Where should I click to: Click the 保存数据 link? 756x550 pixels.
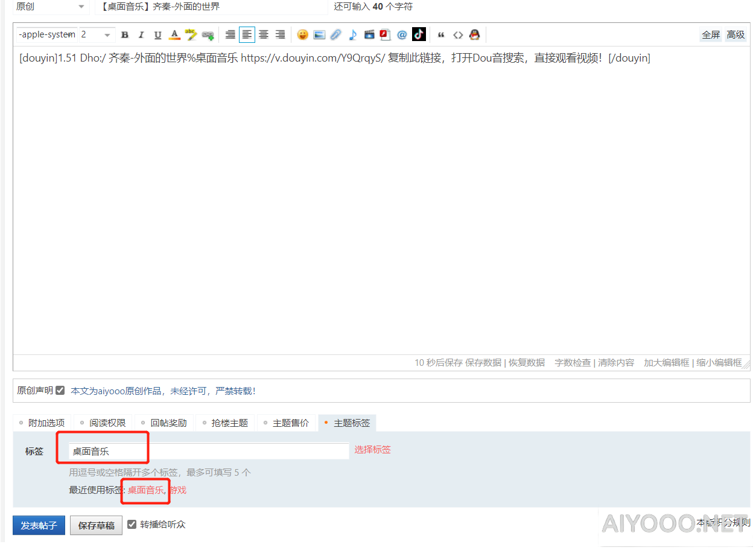[483, 363]
